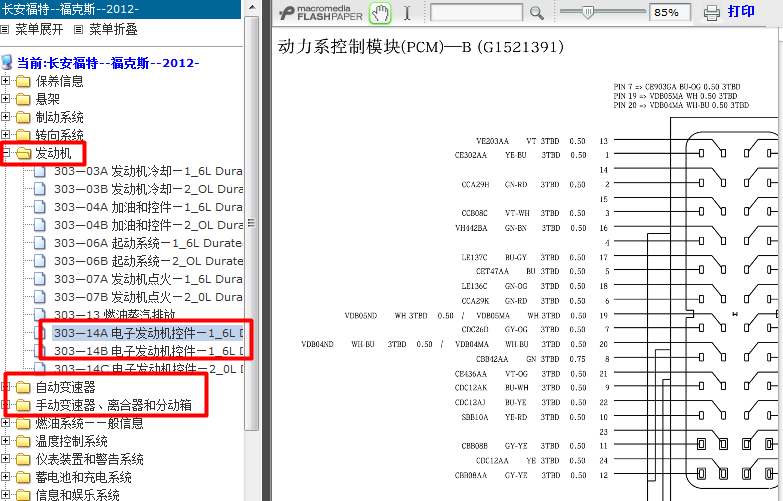Expand the 自动变速器 folder

[x=5, y=386]
